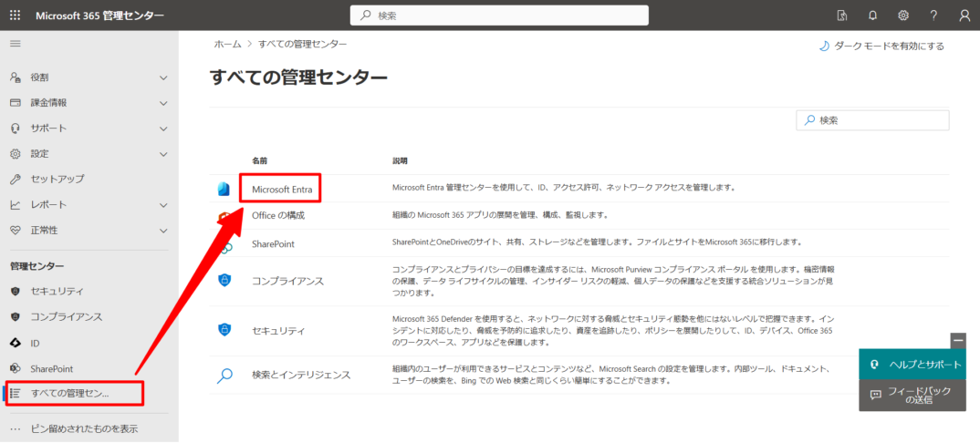Image resolution: width=980 pixels, height=443 pixels.
Task: Click the セキュリティ row shield icon in the table
Action: click(224, 329)
